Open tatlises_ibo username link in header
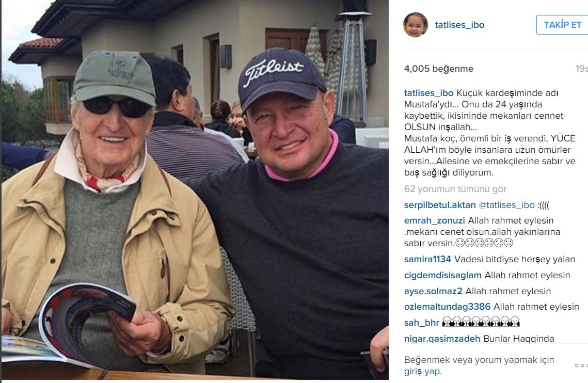The width and height of the screenshot is (588, 383). point(459,25)
